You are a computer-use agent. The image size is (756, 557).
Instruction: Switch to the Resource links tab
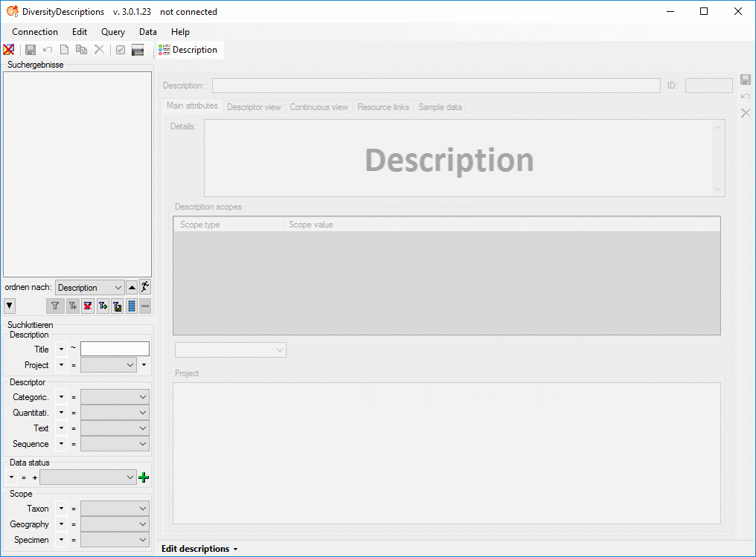pos(383,107)
